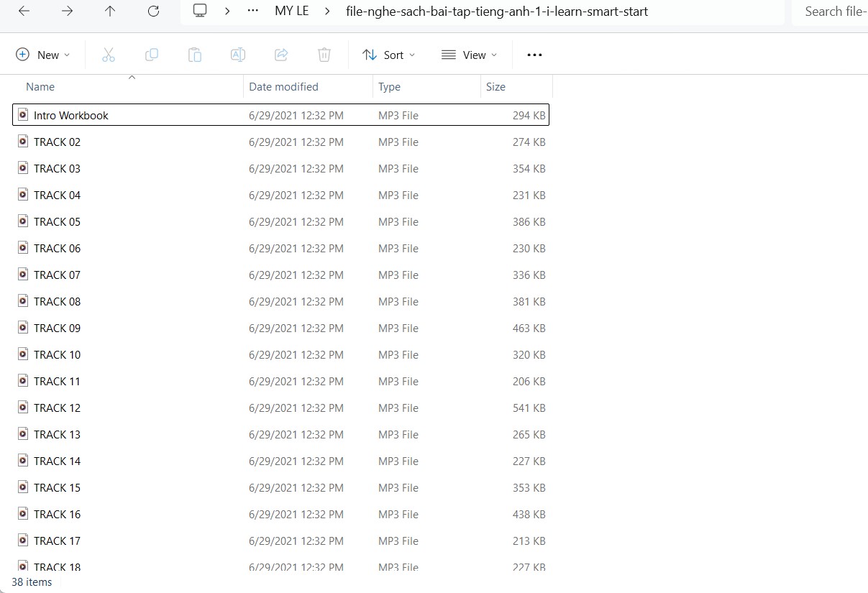Click the Paste clipboard icon

tap(195, 55)
